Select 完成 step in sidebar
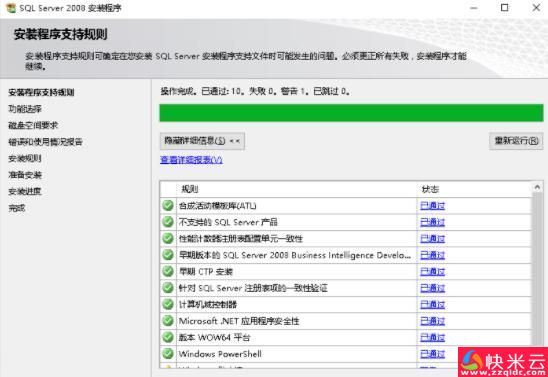This screenshot has width=548, height=377. click(x=17, y=208)
